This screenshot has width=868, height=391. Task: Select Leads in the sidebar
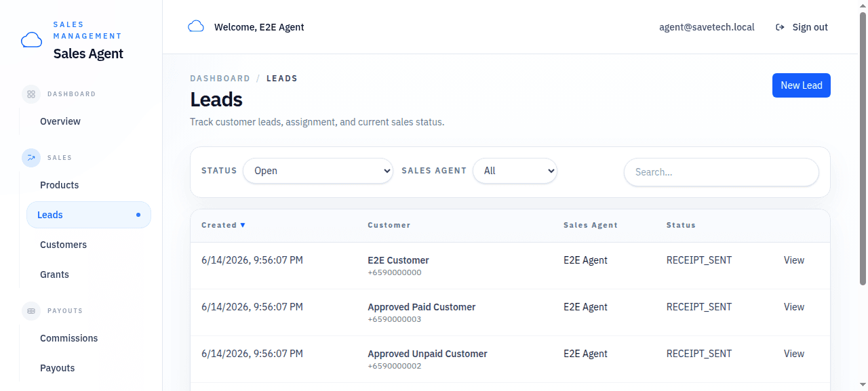(89, 215)
